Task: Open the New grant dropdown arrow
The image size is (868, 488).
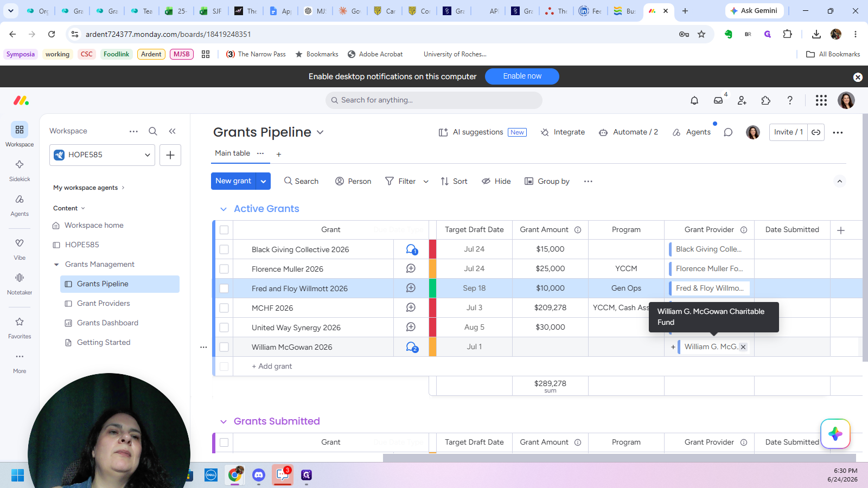Action: [263, 181]
